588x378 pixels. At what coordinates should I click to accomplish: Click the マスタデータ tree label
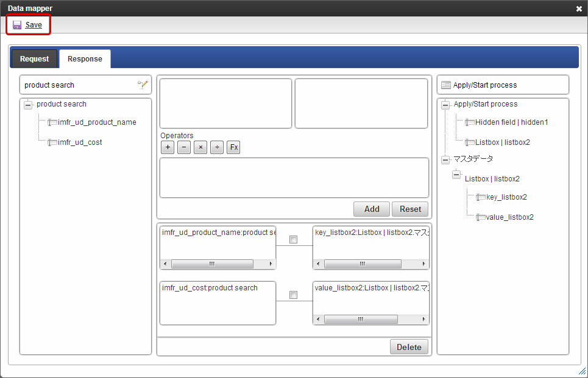(473, 159)
